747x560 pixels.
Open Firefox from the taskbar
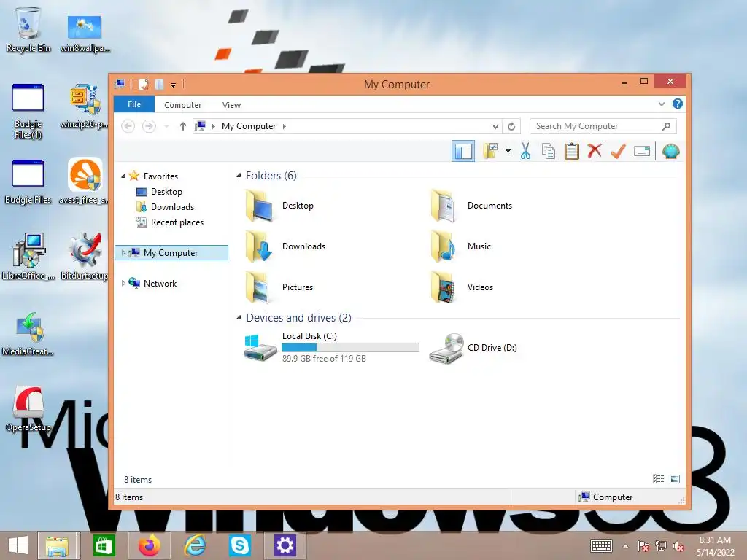149,545
